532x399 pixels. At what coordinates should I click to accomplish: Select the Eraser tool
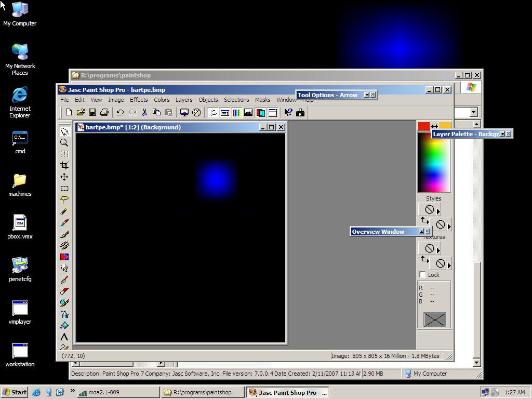64,291
